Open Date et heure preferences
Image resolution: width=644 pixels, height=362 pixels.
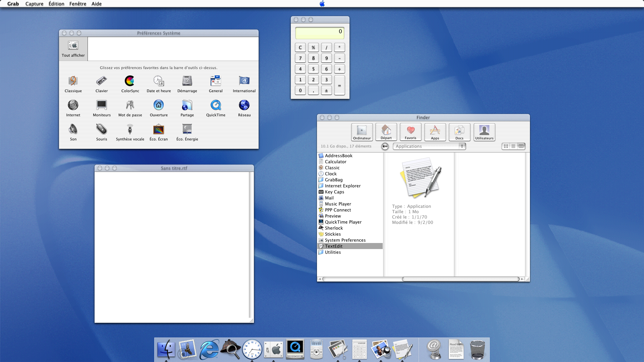[x=159, y=84]
